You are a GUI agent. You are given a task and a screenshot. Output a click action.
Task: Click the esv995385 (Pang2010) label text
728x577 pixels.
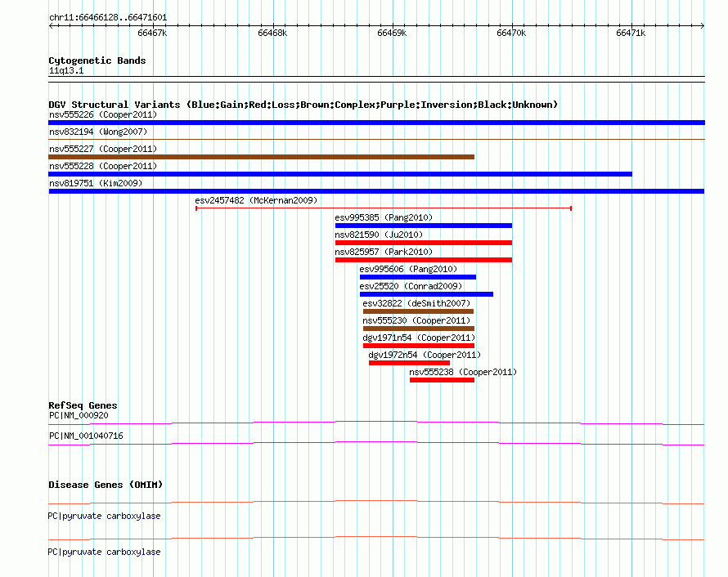(384, 217)
